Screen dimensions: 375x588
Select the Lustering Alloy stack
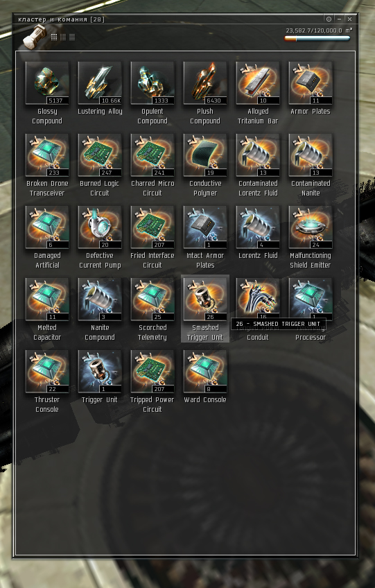click(100, 83)
